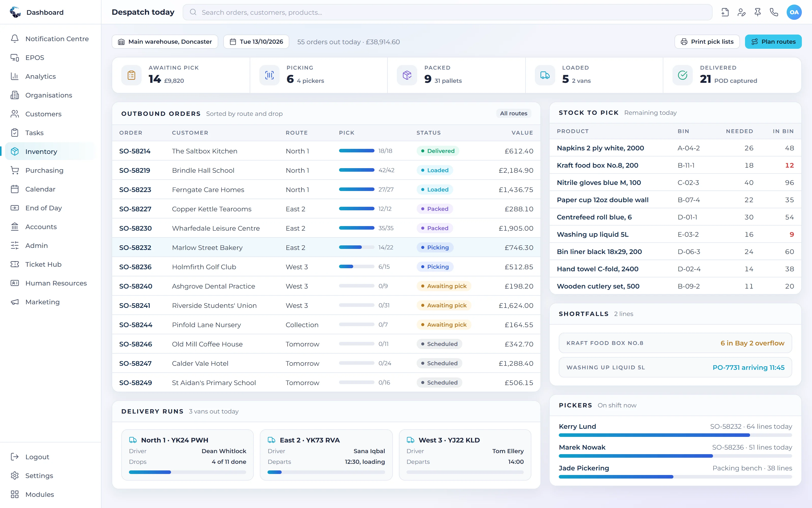Screen dimensions: 812x508
Task: Select Inventory in the sidebar
Action: pyautogui.click(x=50, y=152)
